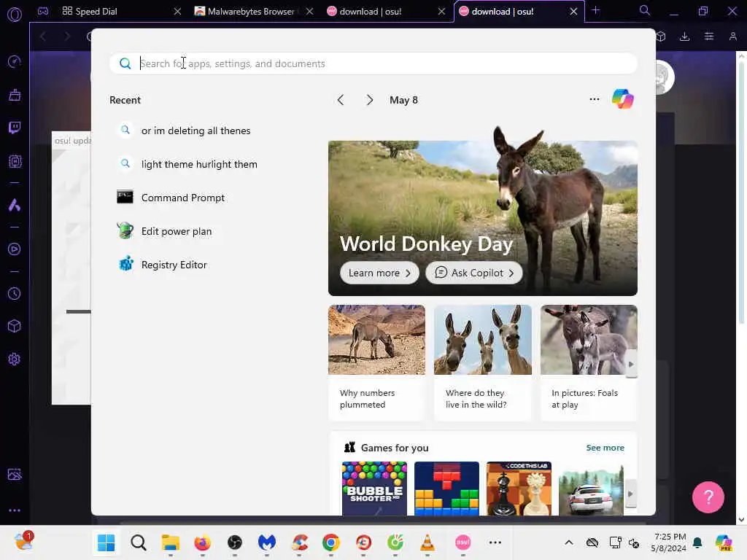Open the Aria AI icon in sidebar

(x=15, y=205)
